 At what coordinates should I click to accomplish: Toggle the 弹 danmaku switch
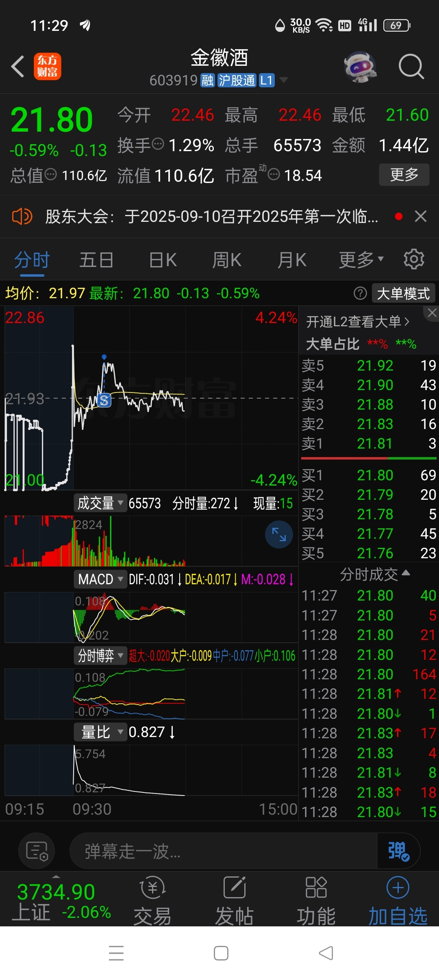398,851
